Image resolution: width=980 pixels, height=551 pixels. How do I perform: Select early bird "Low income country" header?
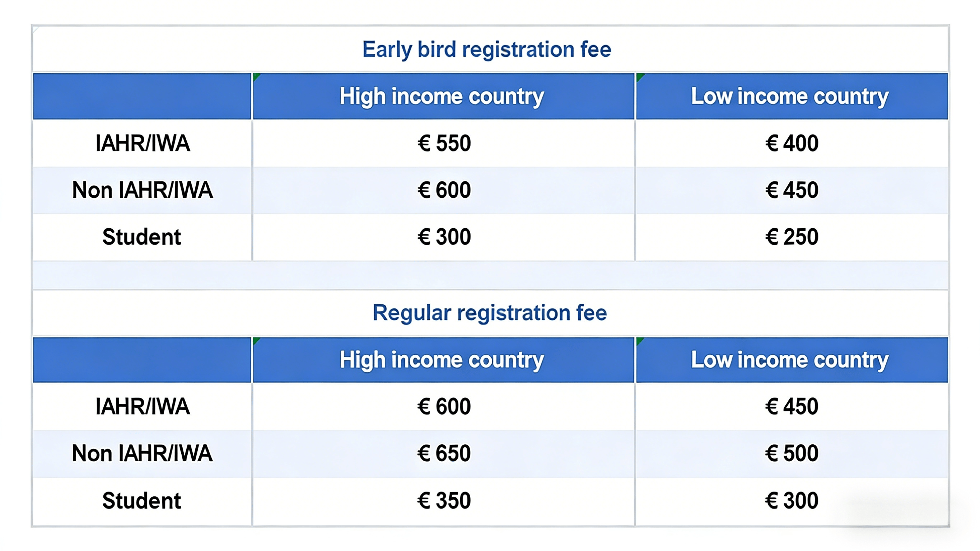point(790,96)
